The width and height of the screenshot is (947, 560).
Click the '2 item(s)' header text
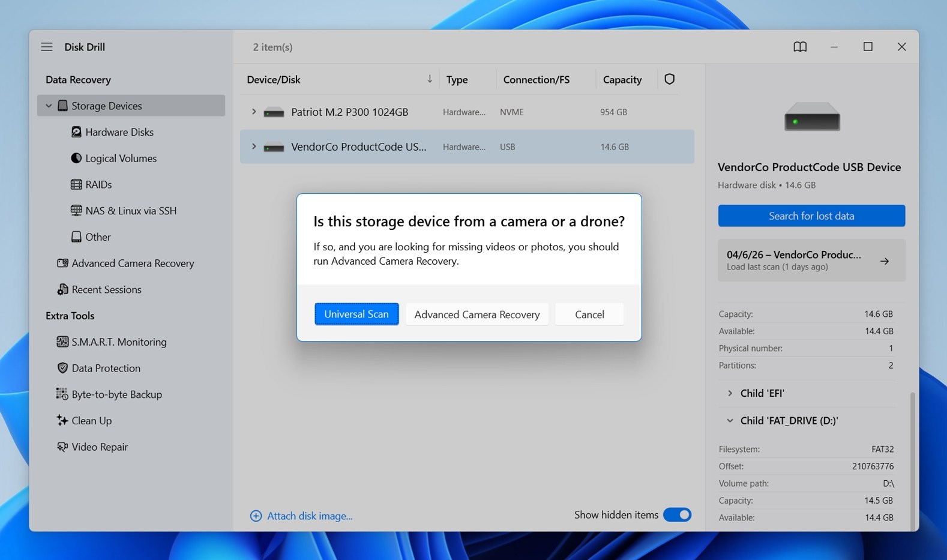[x=272, y=47]
